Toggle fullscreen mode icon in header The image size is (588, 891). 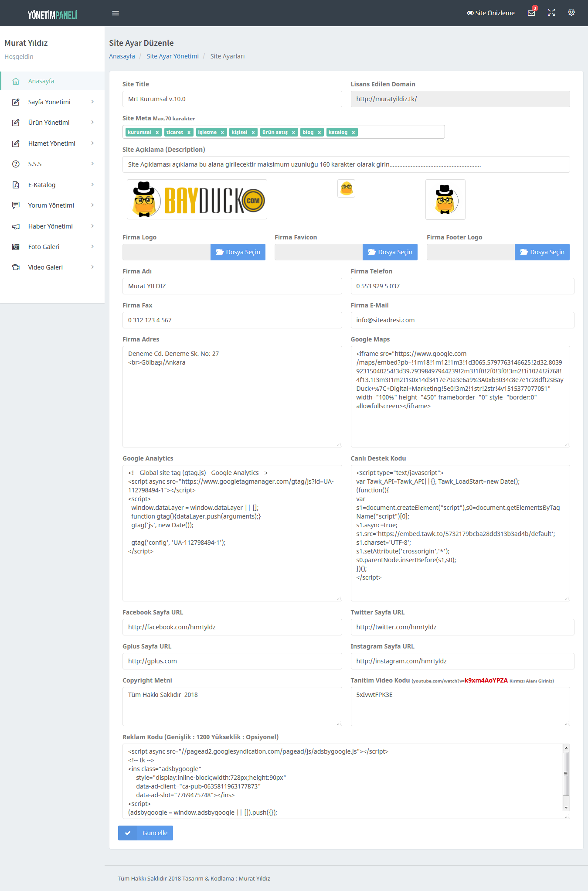(x=551, y=13)
